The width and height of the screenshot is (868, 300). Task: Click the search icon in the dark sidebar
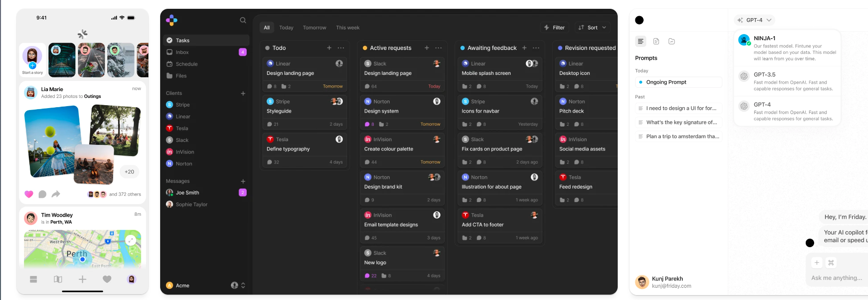click(242, 20)
